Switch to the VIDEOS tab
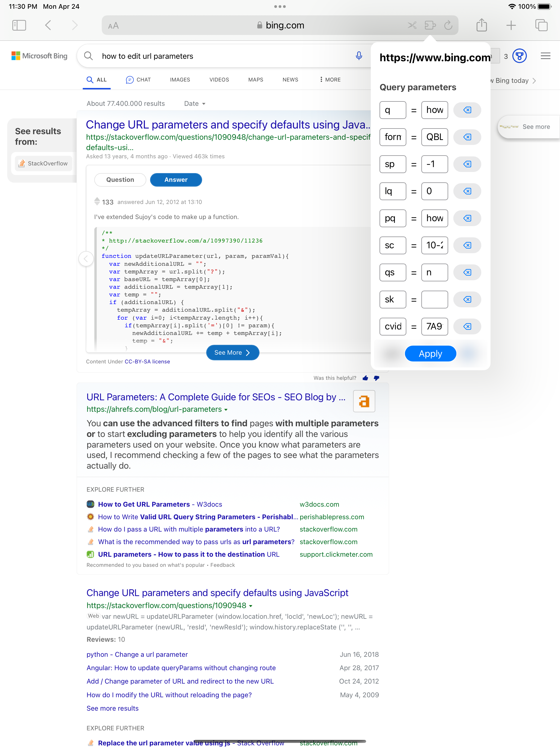Screen dimensions: 560x747 tap(219, 80)
